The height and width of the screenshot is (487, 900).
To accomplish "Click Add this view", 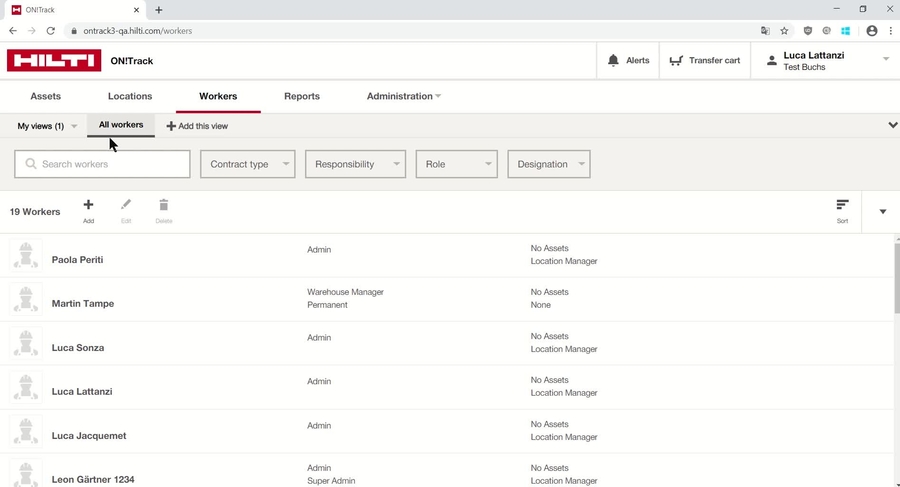I will tap(197, 126).
